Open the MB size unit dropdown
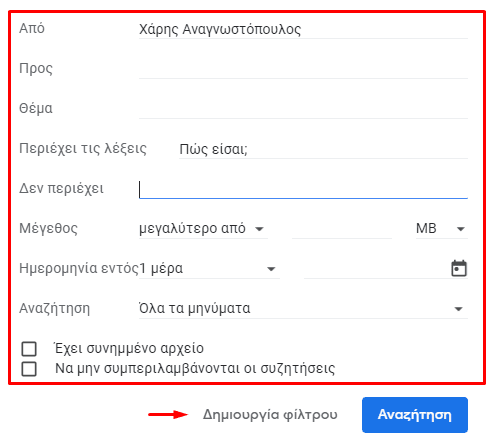Screen dimensions: 492x445 point(442,229)
